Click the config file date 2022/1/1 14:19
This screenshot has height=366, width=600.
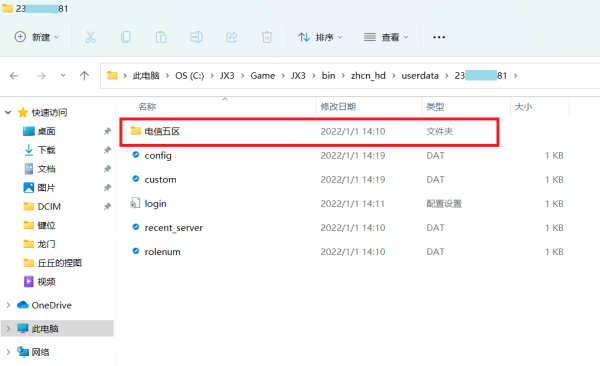point(352,155)
